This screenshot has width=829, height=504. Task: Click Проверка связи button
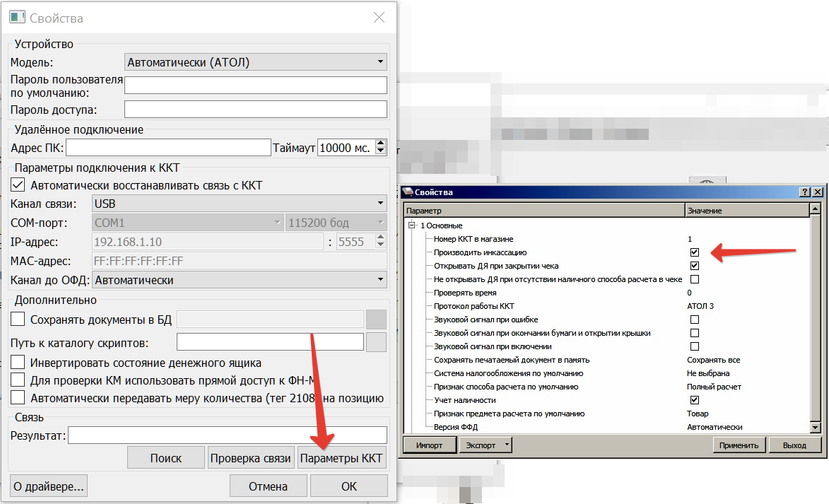tap(251, 458)
